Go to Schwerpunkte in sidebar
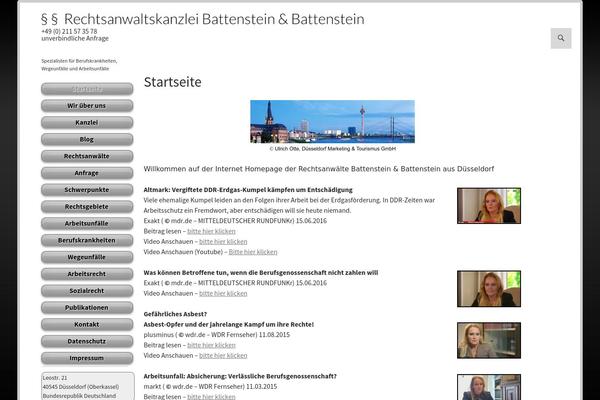 tap(87, 190)
